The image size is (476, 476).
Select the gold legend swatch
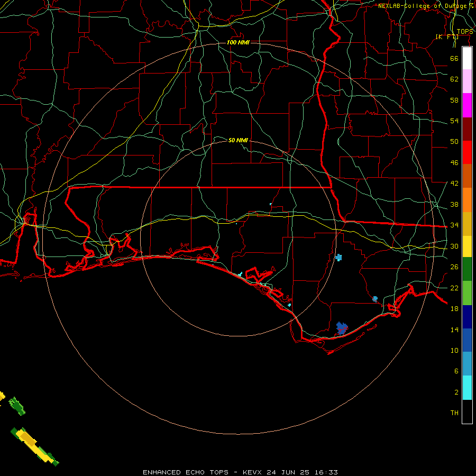point(467,224)
